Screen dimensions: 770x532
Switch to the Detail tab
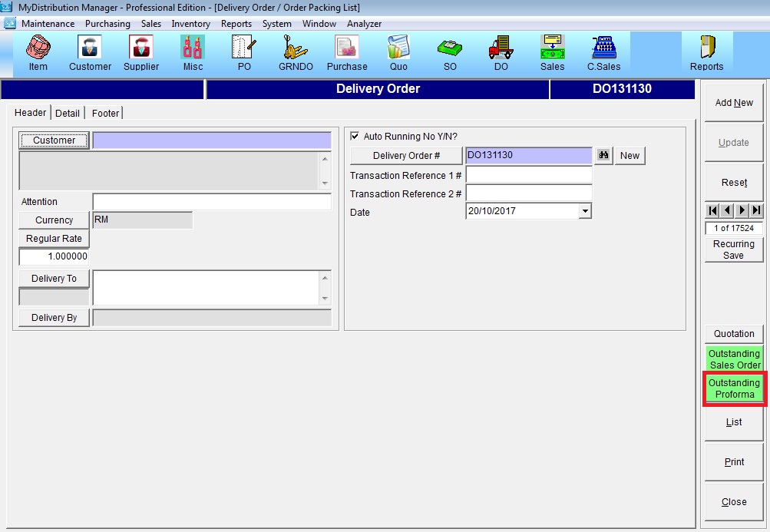(x=68, y=113)
